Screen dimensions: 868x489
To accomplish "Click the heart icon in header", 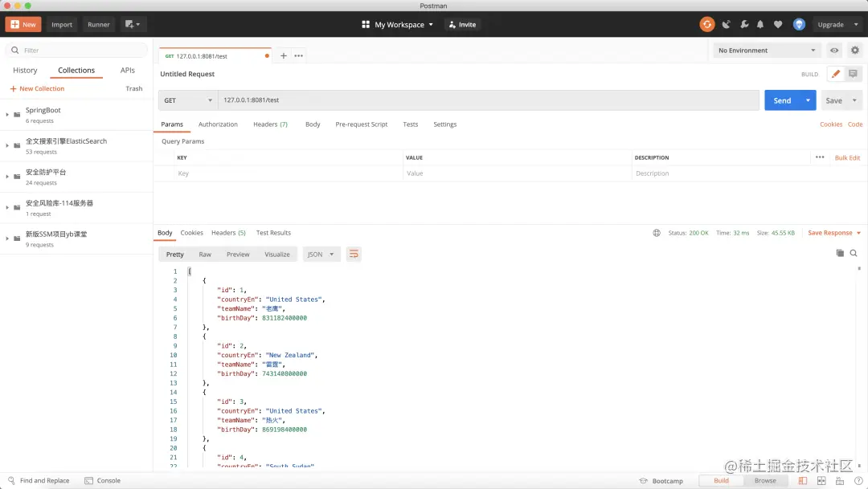I will coord(778,24).
